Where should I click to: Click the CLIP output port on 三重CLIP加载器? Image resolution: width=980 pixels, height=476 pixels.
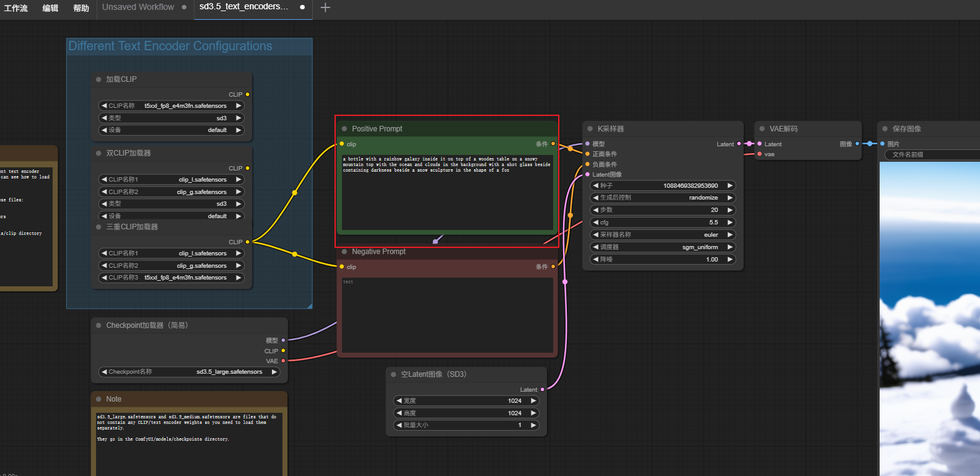pyautogui.click(x=248, y=242)
